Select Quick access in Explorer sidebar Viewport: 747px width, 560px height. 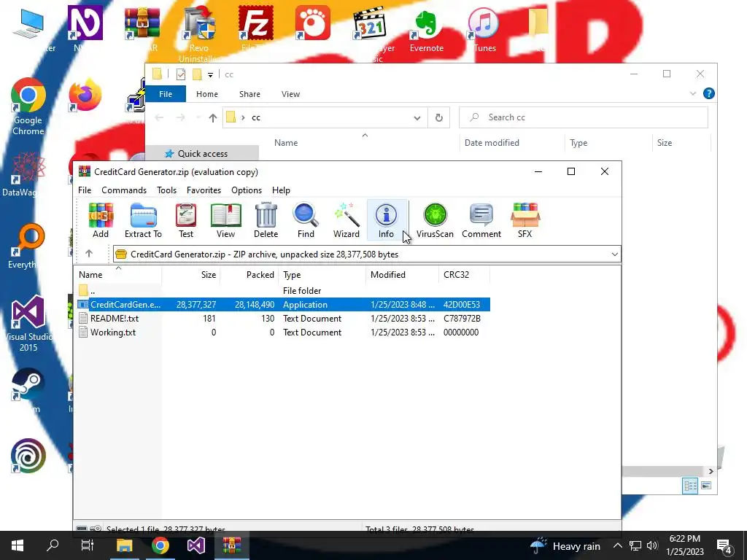pyautogui.click(x=202, y=153)
